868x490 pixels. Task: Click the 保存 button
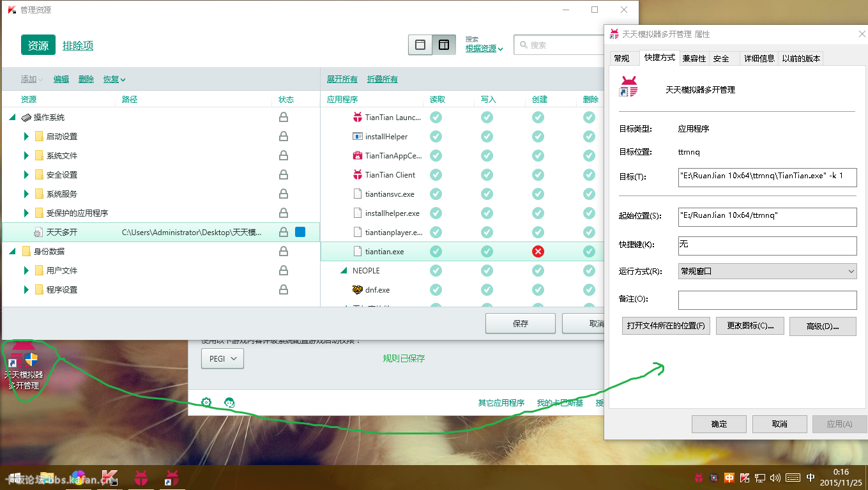tap(521, 324)
